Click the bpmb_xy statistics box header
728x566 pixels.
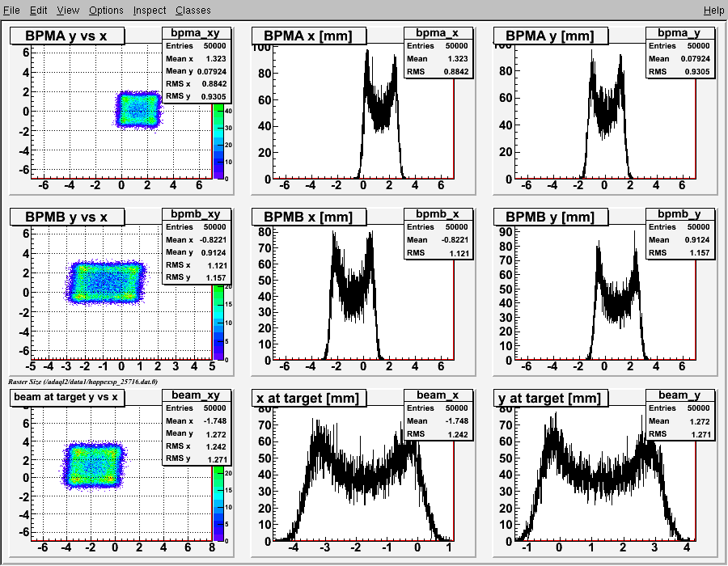pyautogui.click(x=196, y=214)
